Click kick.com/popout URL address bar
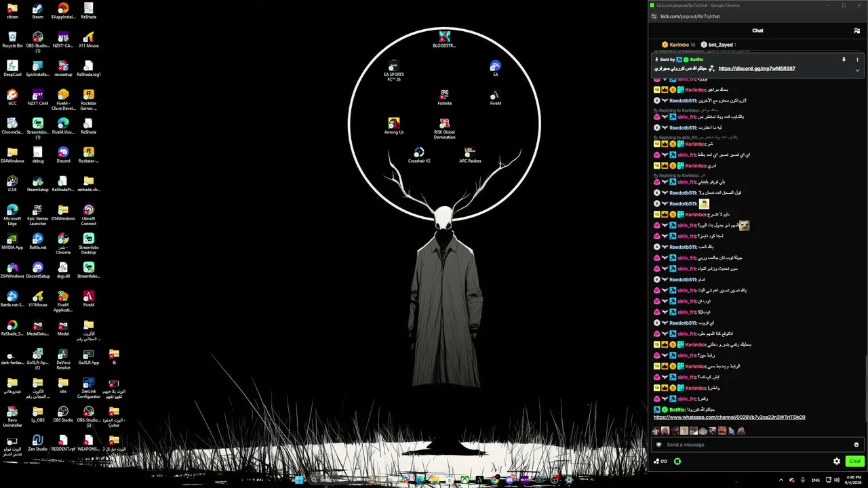Screen dimensions: 868x488 (x=690, y=16)
